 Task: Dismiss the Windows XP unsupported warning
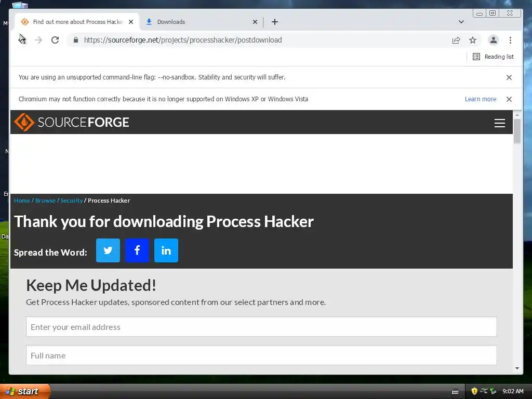[x=509, y=99]
